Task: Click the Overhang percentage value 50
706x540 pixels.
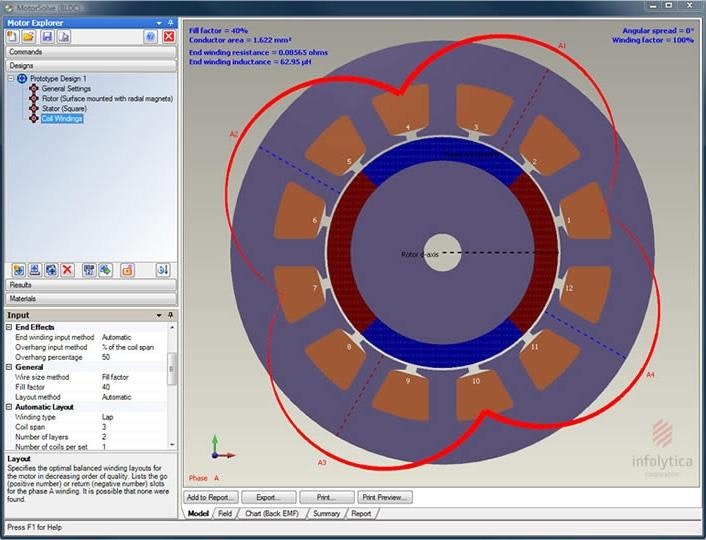Action: click(106, 357)
